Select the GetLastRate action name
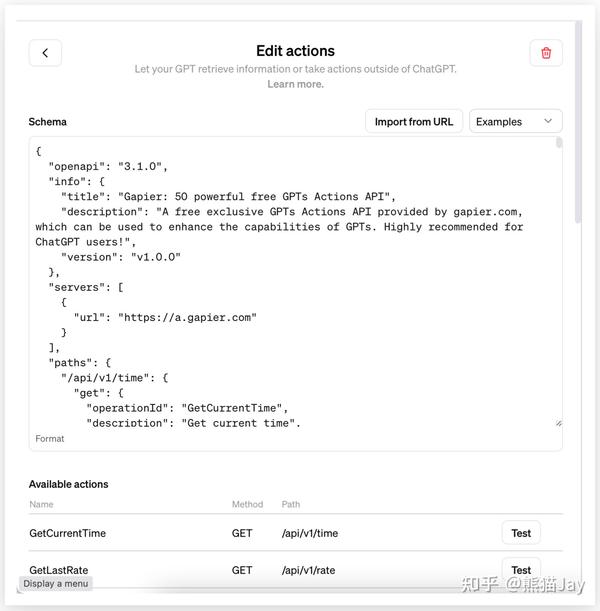600x611 pixels. click(59, 570)
